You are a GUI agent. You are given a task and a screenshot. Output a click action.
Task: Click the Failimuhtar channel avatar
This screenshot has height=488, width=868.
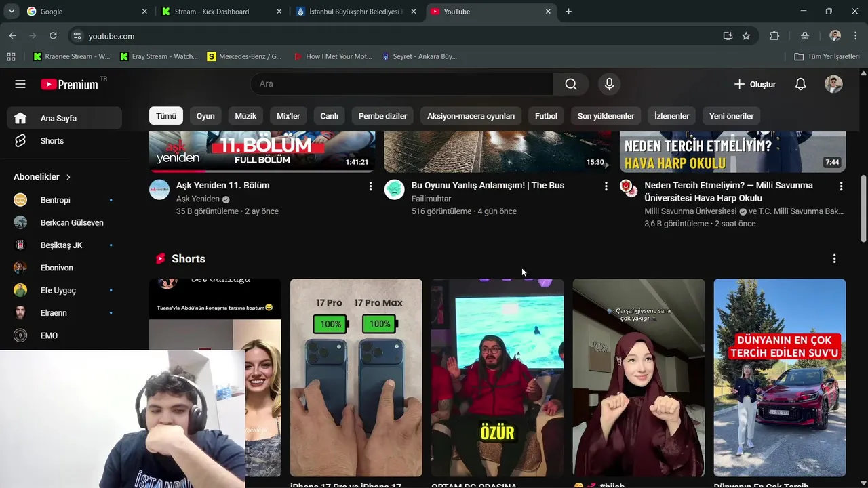(x=394, y=189)
